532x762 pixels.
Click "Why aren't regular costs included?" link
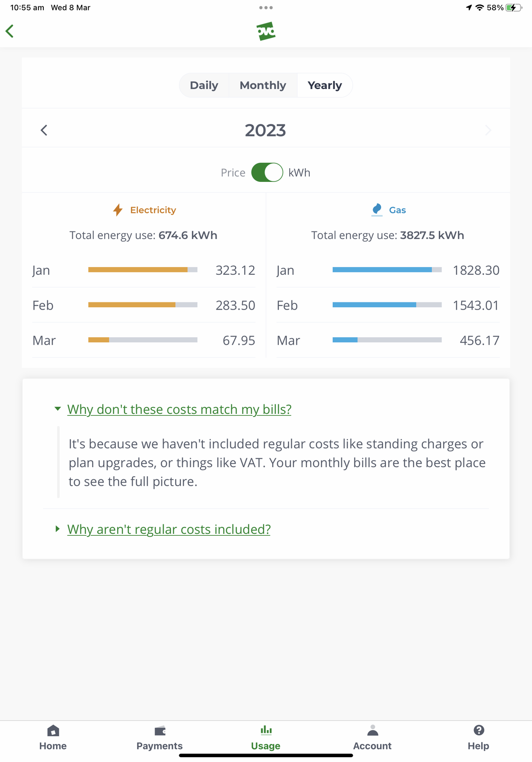[x=169, y=530]
